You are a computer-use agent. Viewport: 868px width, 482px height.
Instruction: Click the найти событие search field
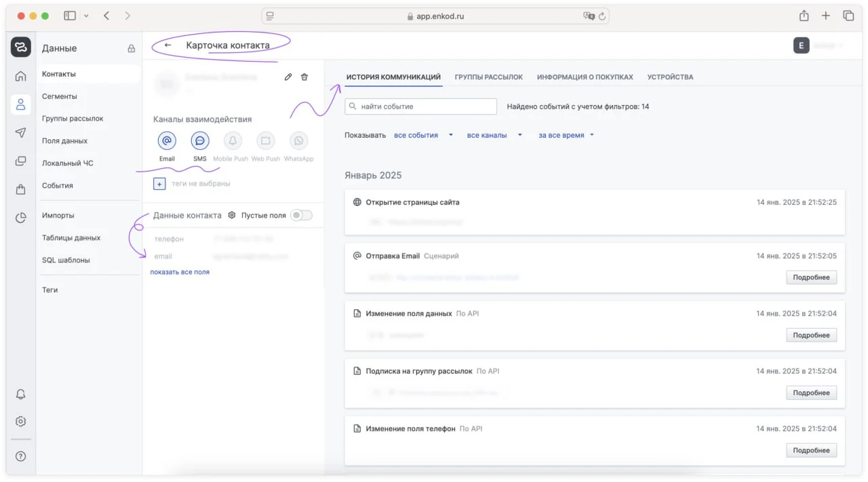(421, 106)
